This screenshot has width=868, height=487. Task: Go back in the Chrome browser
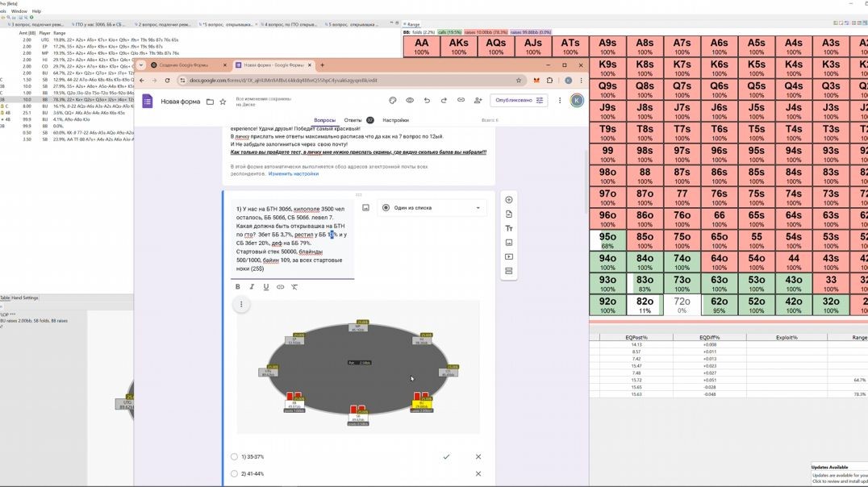point(142,81)
